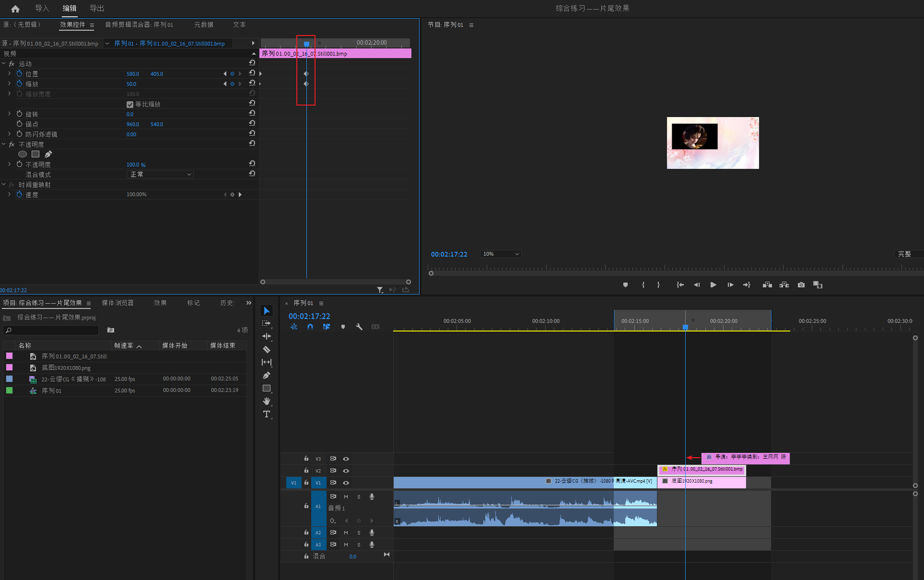
Task: Select the Hand tool
Action: (267, 401)
